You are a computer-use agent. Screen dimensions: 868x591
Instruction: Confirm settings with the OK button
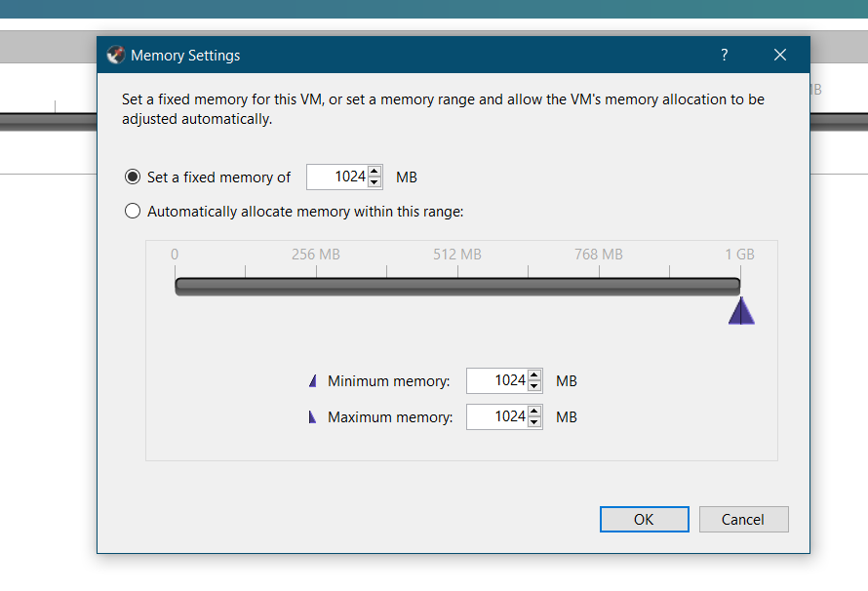644,519
